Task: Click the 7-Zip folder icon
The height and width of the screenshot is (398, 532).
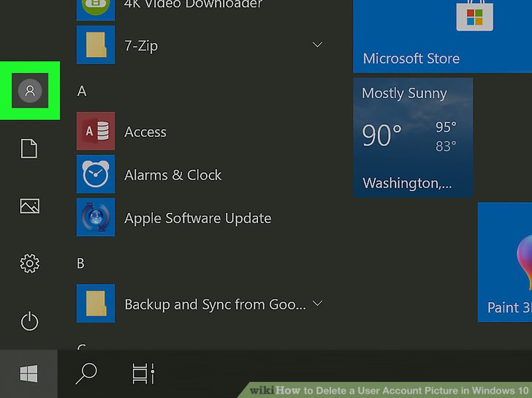Action: tap(96, 45)
